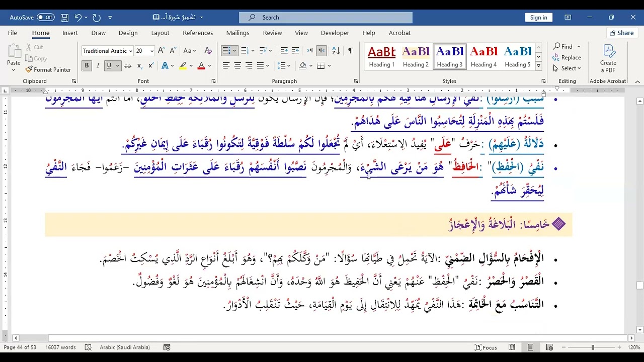Toggle Underline formatting
Viewport: 644px width, 362px height.
click(x=109, y=66)
